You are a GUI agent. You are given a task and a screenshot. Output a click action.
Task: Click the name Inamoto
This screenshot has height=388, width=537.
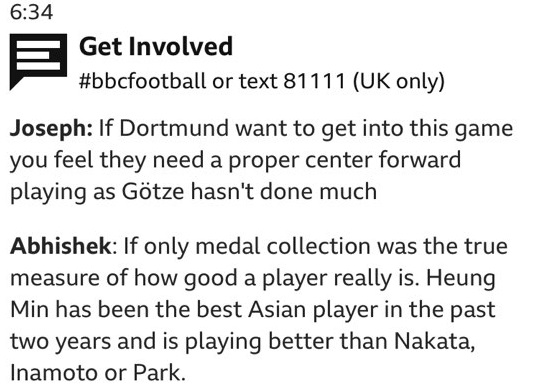pyautogui.click(x=54, y=373)
